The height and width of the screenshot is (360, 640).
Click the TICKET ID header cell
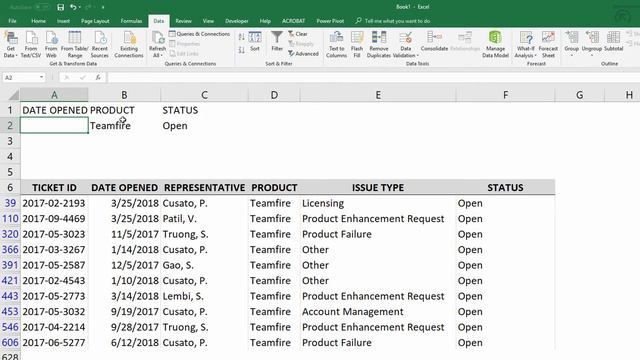[54, 187]
